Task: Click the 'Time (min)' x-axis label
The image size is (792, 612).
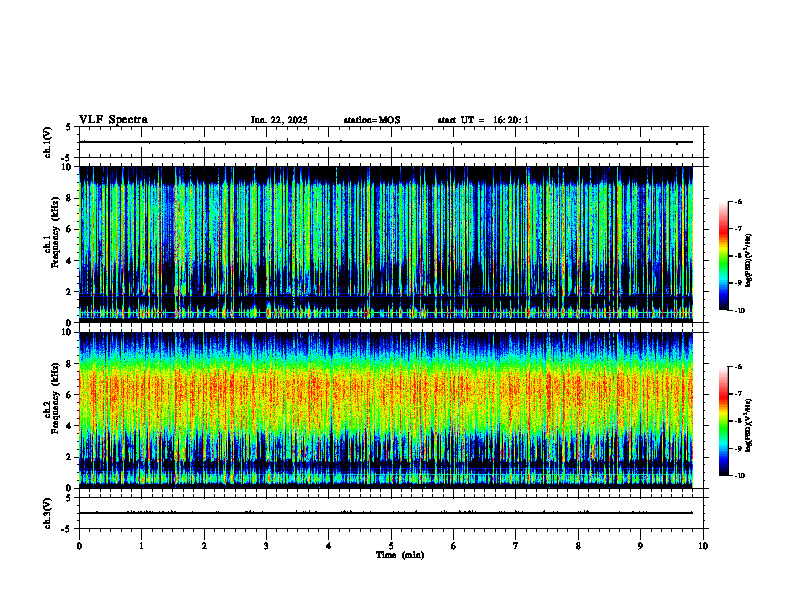Action: [x=400, y=555]
